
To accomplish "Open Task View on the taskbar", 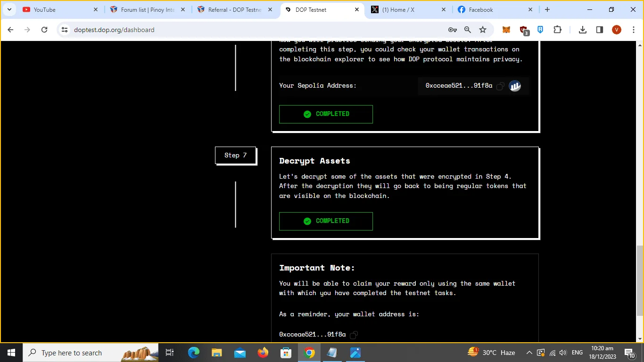I will tap(170, 353).
